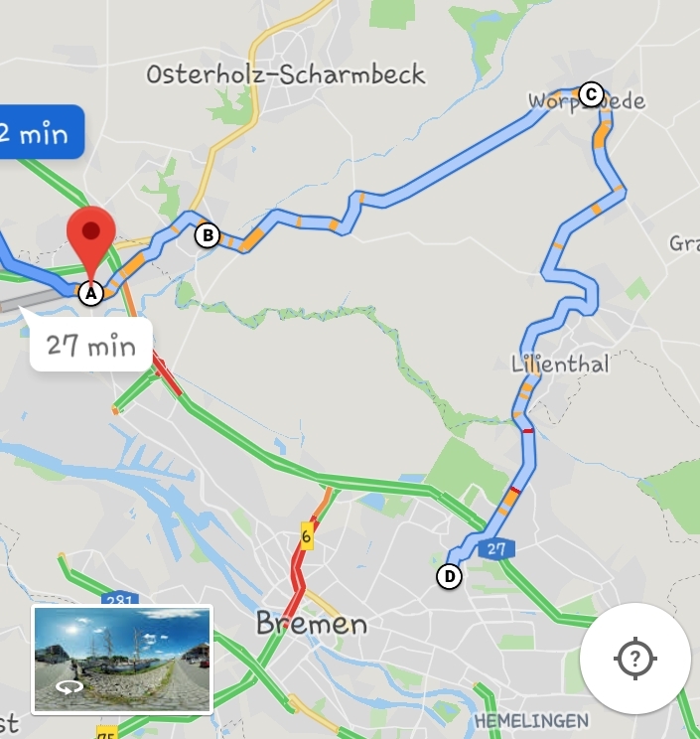Tap the 281 road shield
The height and width of the screenshot is (739, 700).
pyautogui.click(x=120, y=600)
